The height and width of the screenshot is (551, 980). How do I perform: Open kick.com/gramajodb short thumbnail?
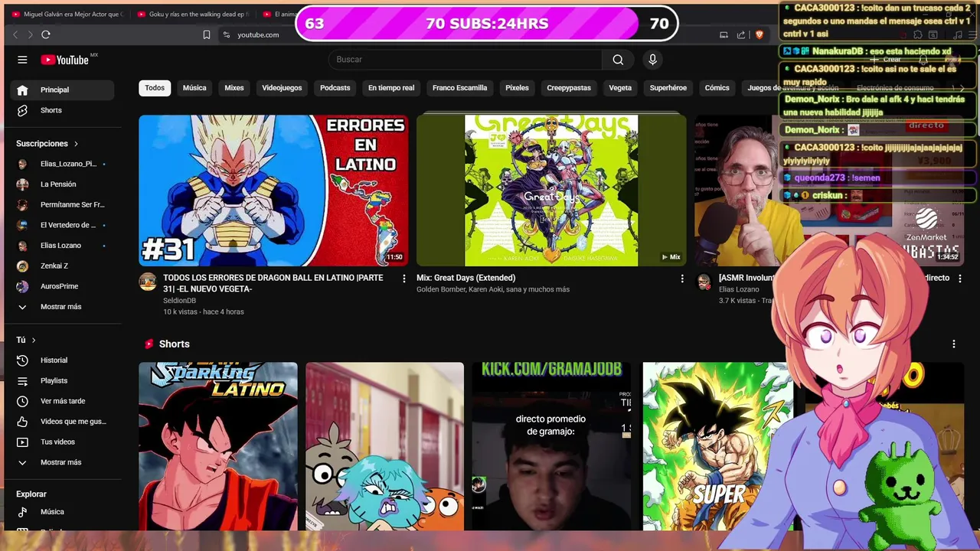[552, 446]
